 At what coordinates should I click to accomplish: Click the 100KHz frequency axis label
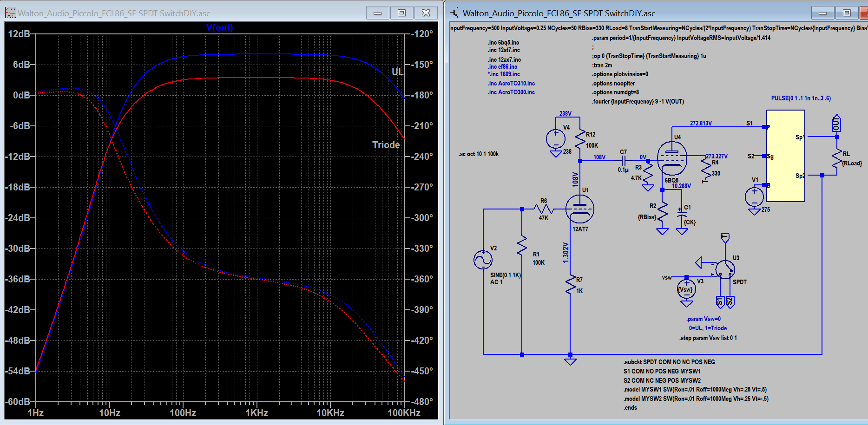404,413
